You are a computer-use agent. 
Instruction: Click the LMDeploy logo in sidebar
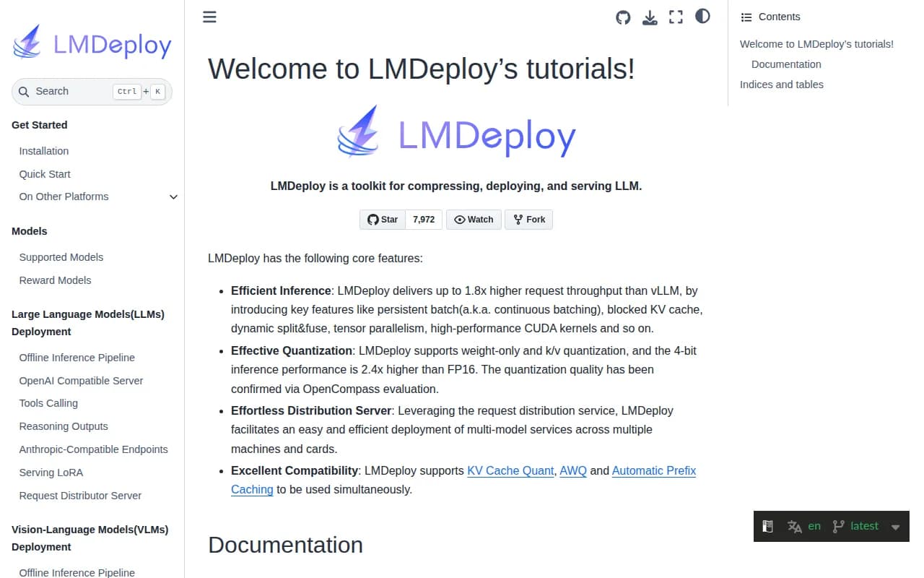click(92, 42)
